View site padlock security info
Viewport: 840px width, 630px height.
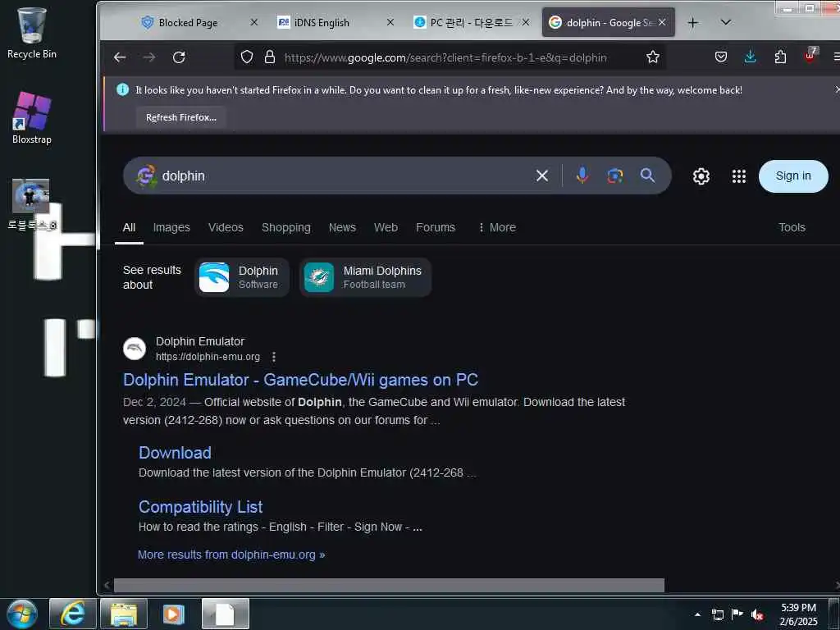(270, 57)
